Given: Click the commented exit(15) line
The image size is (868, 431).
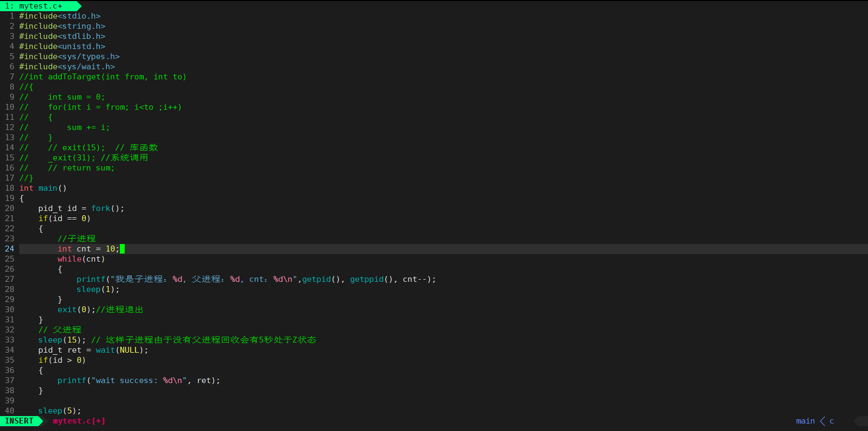Looking at the screenshot, I should coord(88,148).
